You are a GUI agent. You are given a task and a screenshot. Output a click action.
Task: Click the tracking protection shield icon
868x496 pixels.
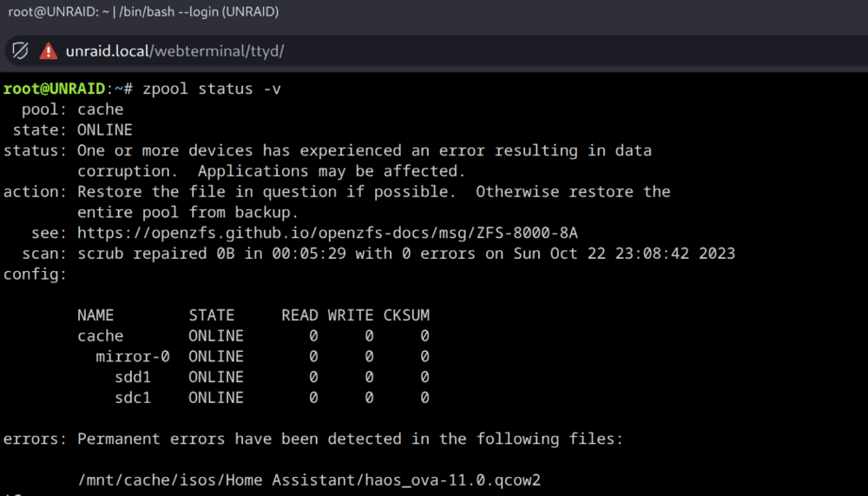pos(21,51)
